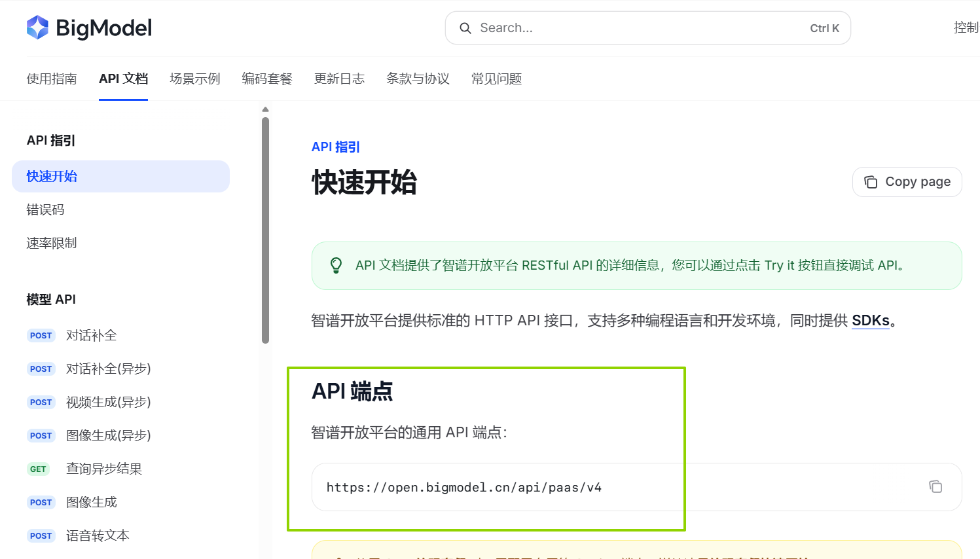Click the BigModel wordmark text

pos(104,28)
